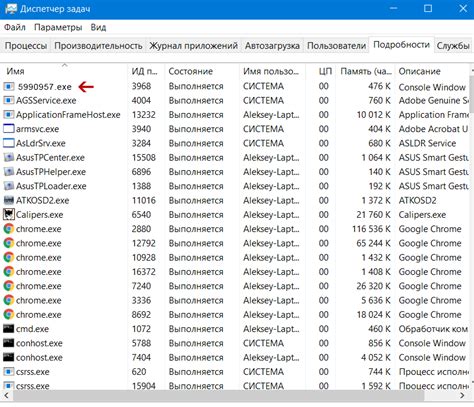The image size is (474, 407).
Task: Sort by the ЦП column header
Action: pyautogui.click(x=320, y=71)
